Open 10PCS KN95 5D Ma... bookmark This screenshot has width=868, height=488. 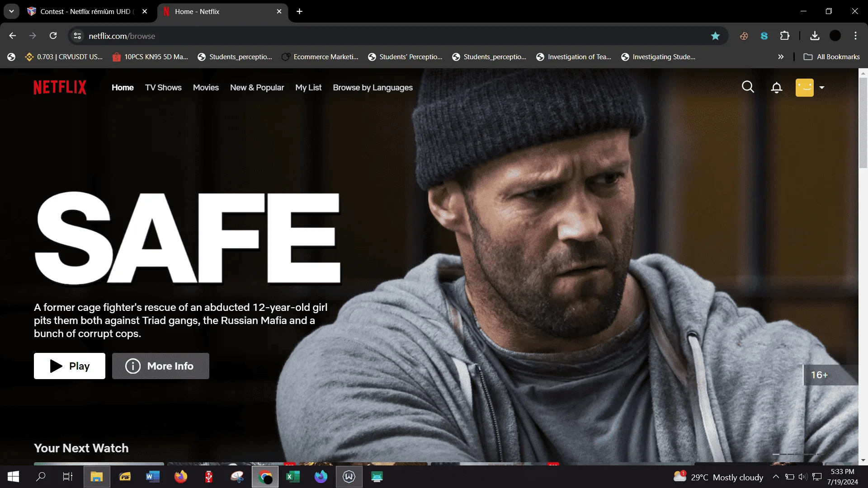150,57
